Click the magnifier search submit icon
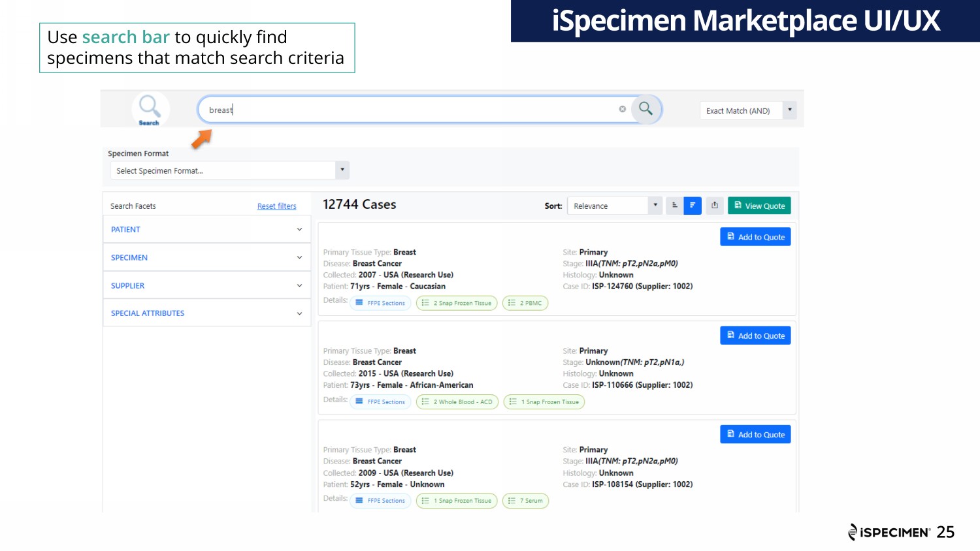The width and height of the screenshot is (980, 551). click(645, 109)
